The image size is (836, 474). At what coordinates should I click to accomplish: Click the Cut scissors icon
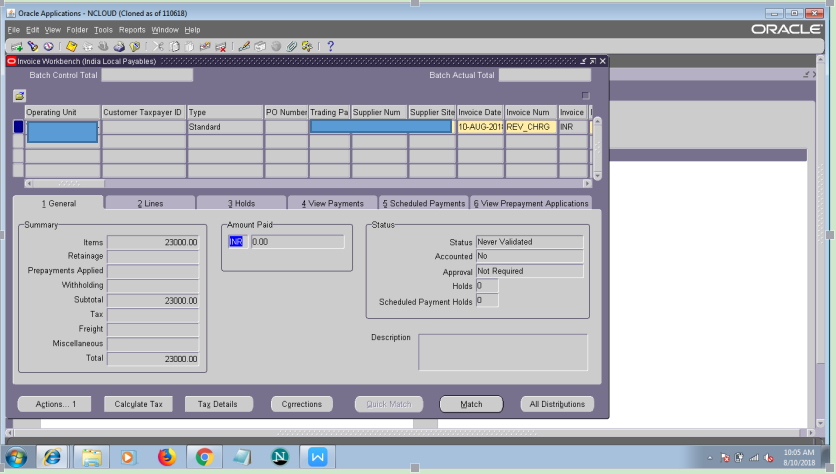coord(158,46)
